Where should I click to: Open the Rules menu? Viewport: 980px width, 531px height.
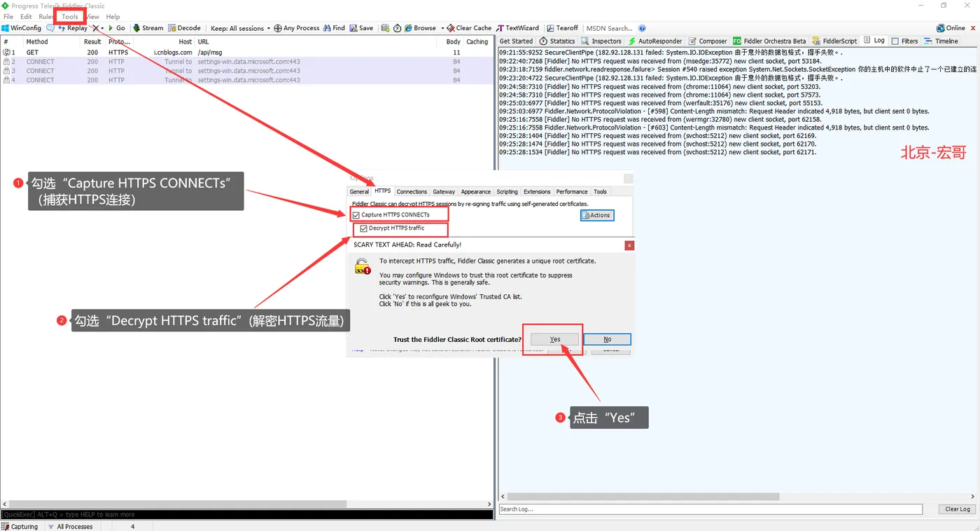46,16
